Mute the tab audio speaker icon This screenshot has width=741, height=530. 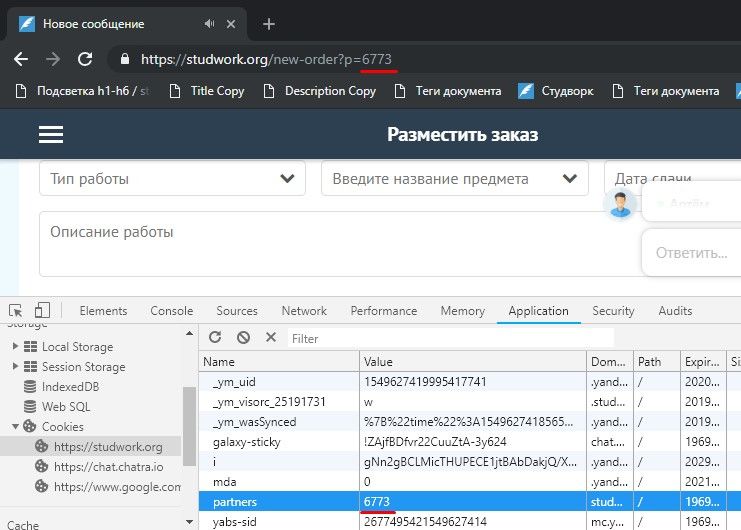211,24
